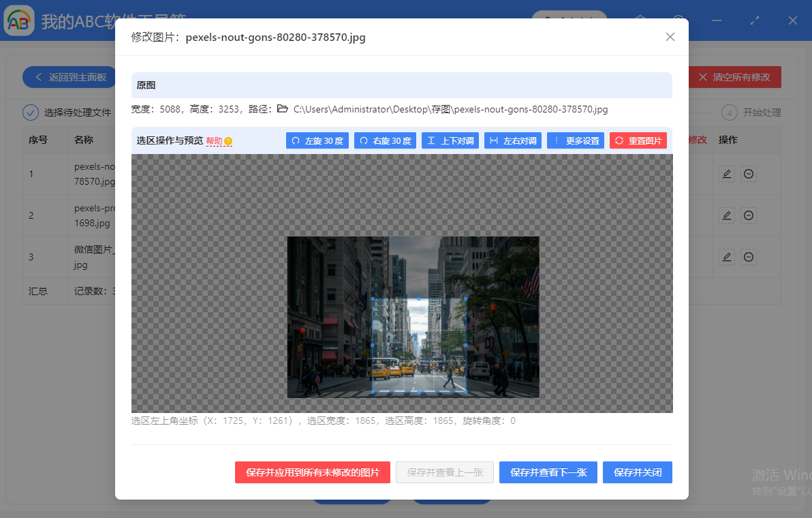Open the 帮助 help link
The image size is (812, 518).
click(x=215, y=140)
